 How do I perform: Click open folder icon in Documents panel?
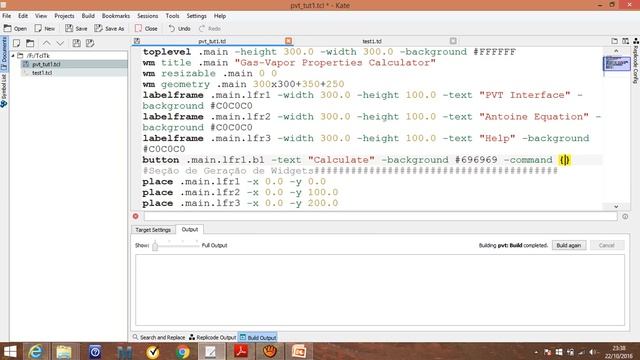(x=30, y=43)
